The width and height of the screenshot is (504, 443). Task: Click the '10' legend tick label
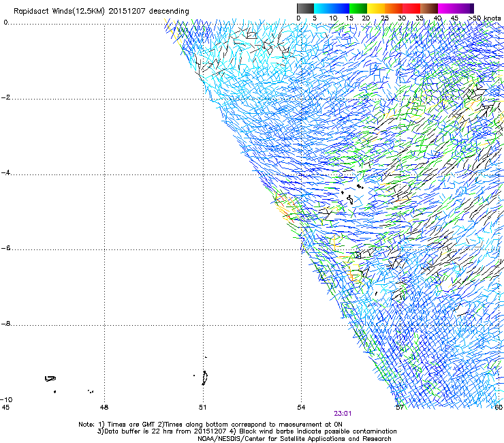pos(333,18)
